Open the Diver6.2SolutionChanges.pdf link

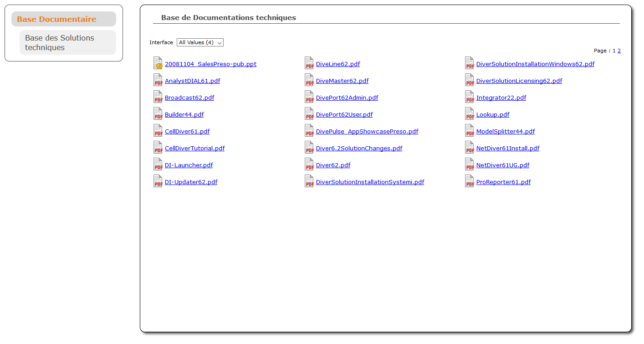click(x=359, y=148)
